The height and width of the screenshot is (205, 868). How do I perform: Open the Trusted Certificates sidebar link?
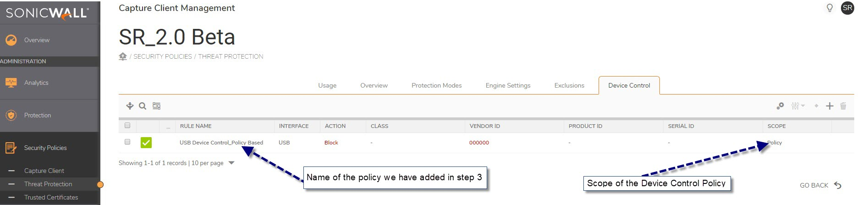51,197
